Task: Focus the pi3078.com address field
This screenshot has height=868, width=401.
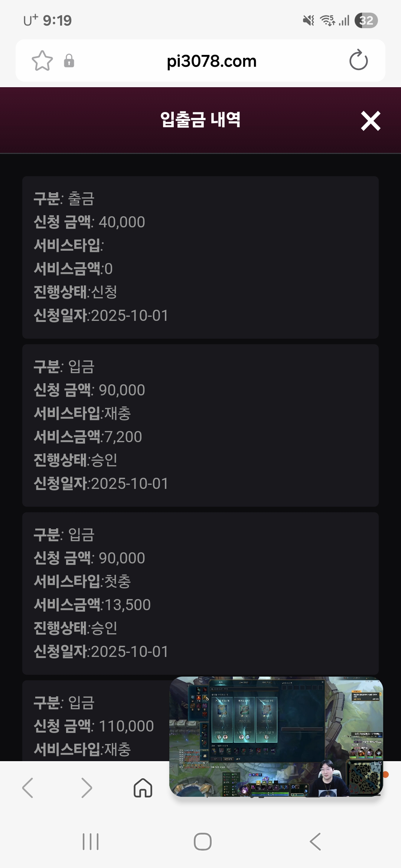Action: tap(212, 61)
